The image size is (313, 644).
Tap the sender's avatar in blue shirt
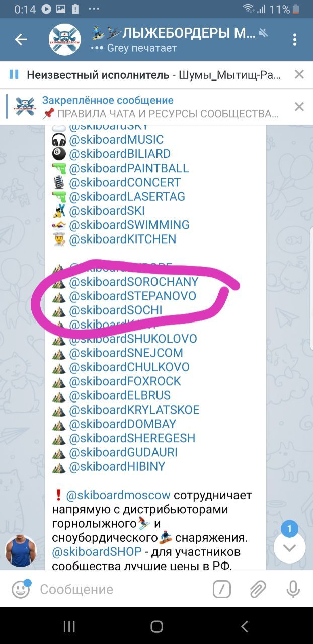coord(21,551)
